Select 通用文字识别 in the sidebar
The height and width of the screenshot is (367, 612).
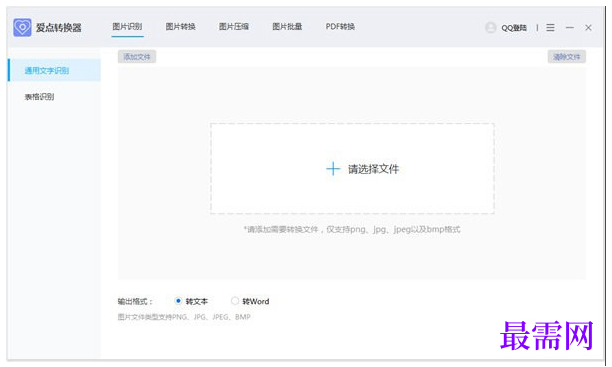pyautogui.click(x=54, y=70)
